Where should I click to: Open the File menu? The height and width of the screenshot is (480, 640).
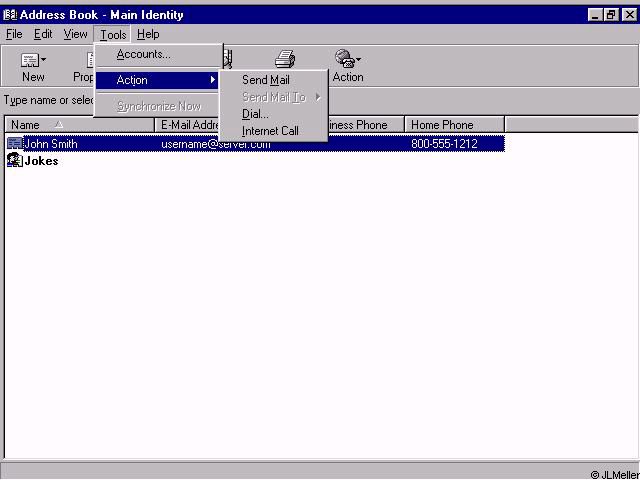[14, 34]
